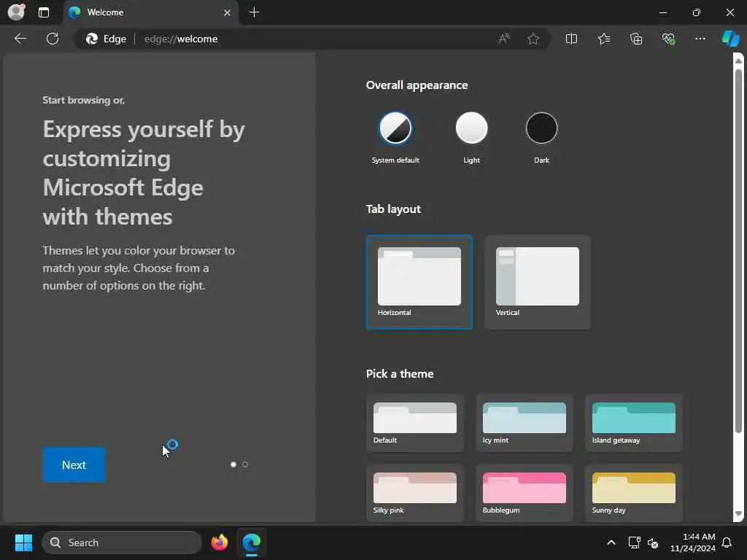Open the Favorites list icon
747x560 pixels.
603,39
